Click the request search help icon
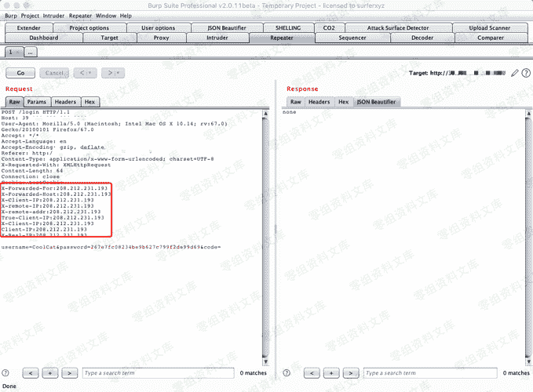 [7, 373]
